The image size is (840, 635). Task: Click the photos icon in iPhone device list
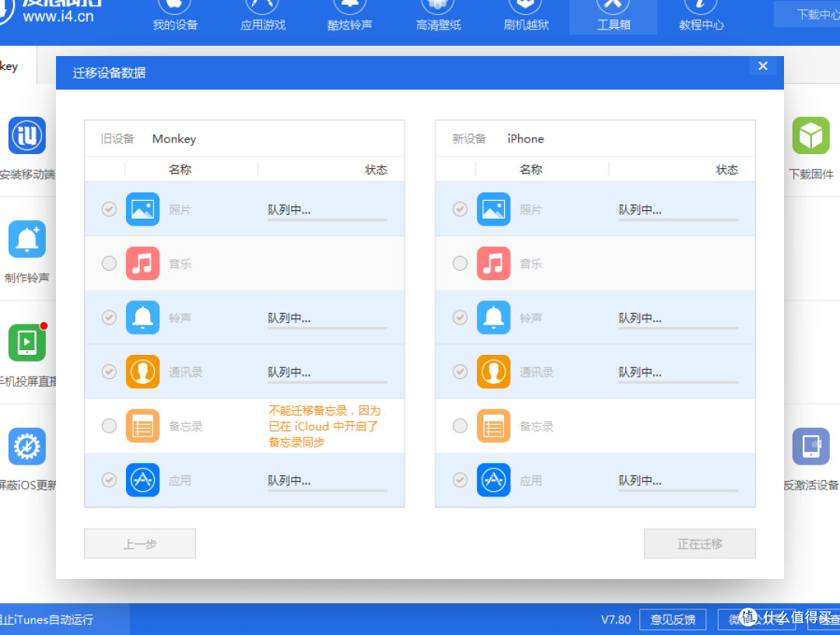[493, 209]
